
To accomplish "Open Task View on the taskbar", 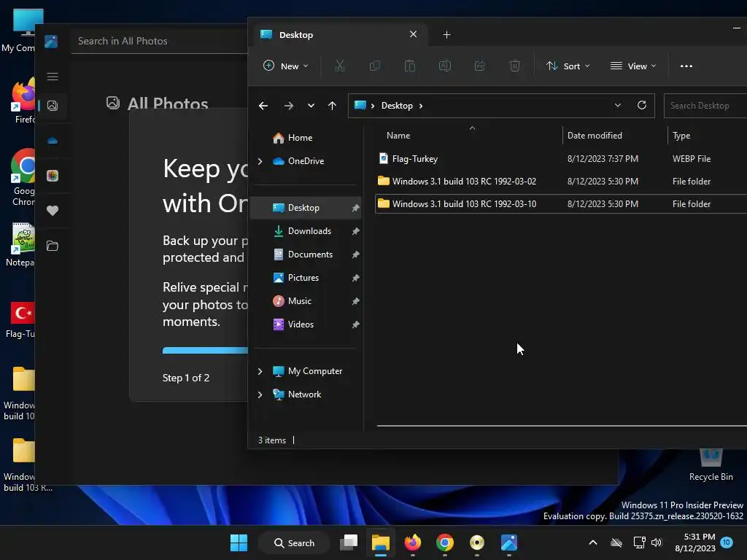I will (349, 542).
